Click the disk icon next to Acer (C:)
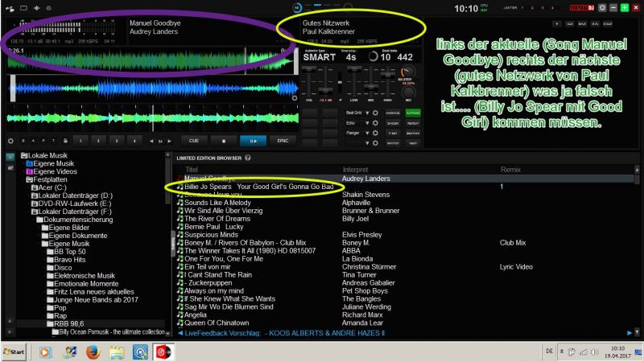This screenshot has height=362, width=644. (x=35, y=187)
